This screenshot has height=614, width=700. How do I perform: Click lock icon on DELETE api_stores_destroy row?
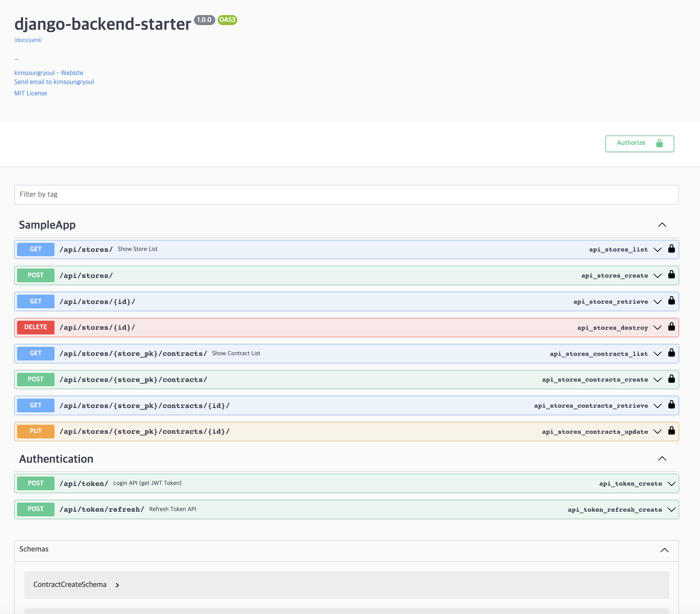[671, 327]
